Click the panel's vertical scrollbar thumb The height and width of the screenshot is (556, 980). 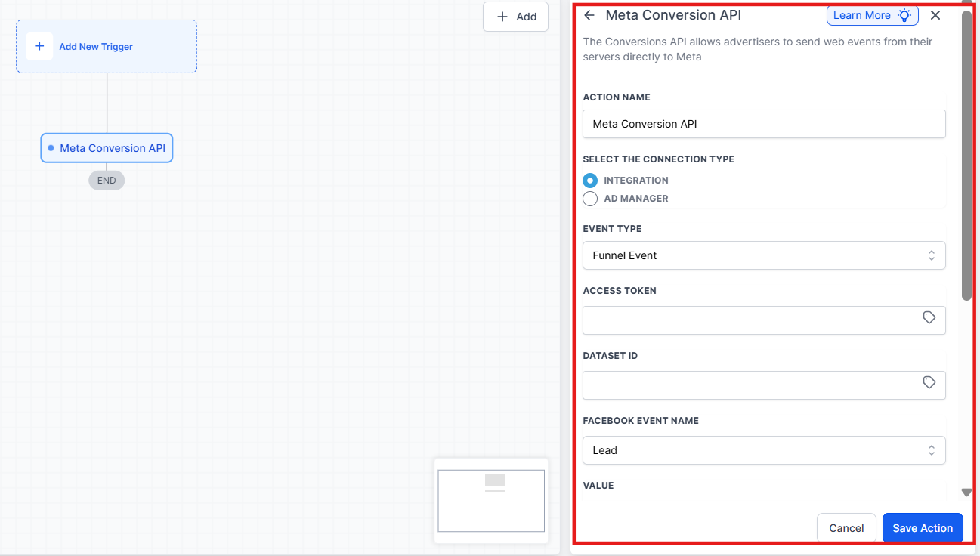tap(966, 155)
